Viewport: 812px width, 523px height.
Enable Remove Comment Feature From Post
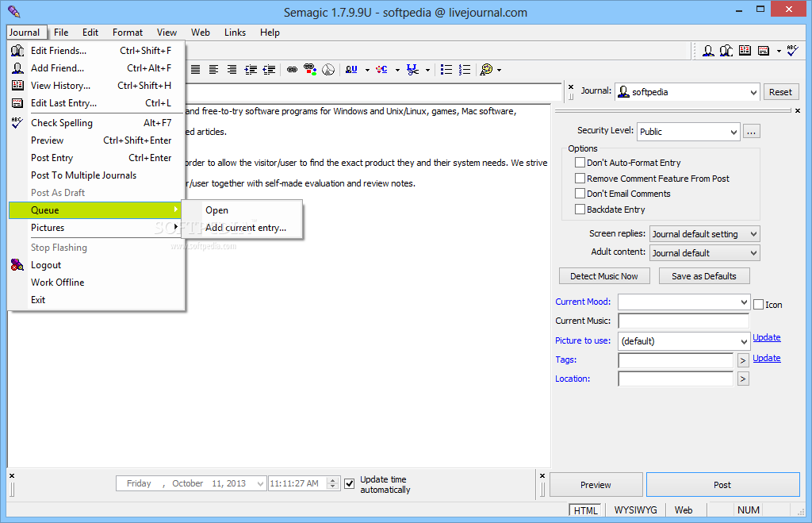[x=580, y=179]
